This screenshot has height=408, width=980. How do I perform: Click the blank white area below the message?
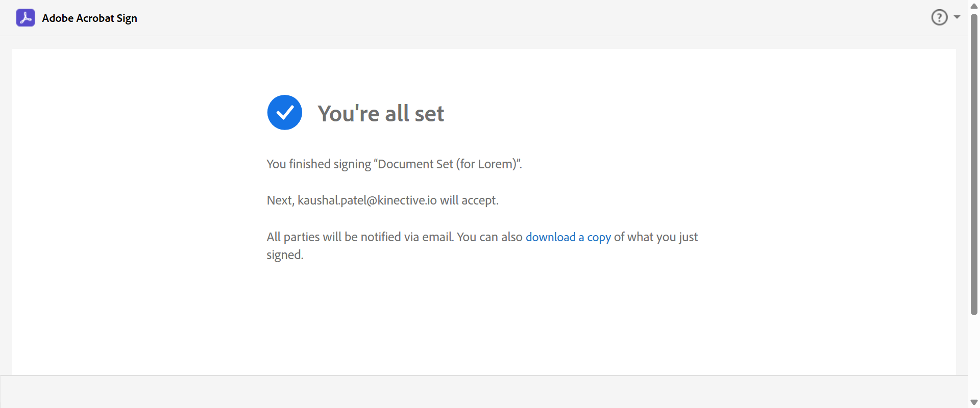click(x=484, y=321)
